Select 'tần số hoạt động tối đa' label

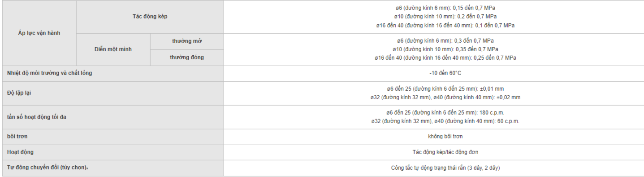tap(37, 117)
